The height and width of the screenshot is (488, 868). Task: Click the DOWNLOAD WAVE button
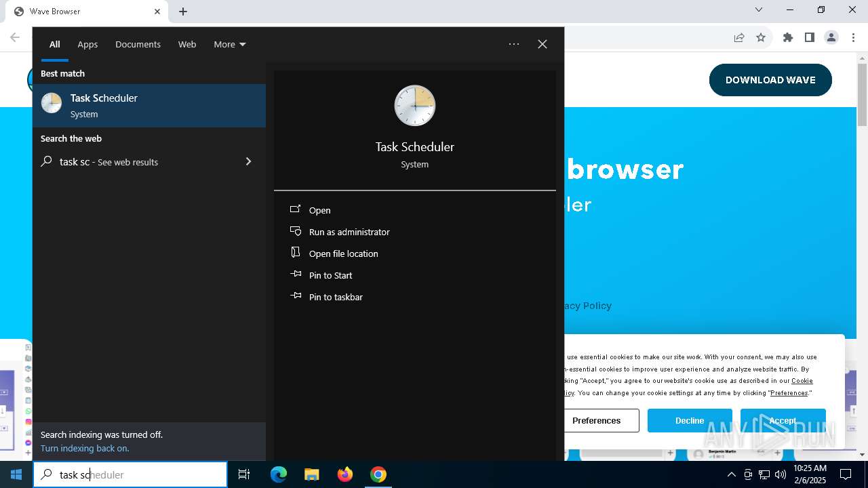(770, 80)
